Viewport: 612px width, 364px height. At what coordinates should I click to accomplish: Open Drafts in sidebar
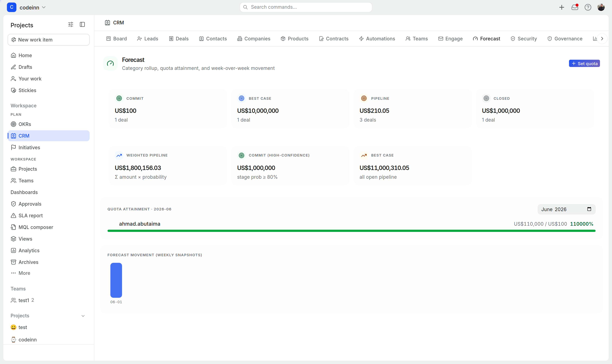(x=49, y=67)
